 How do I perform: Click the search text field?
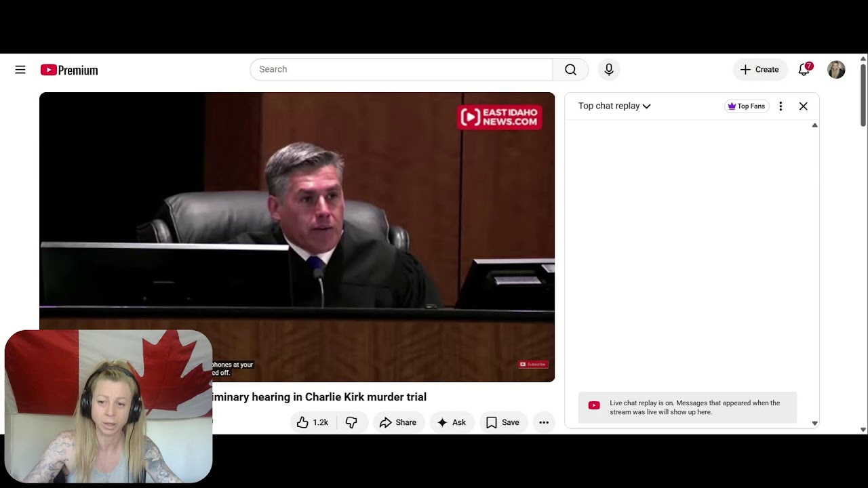click(x=401, y=70)
